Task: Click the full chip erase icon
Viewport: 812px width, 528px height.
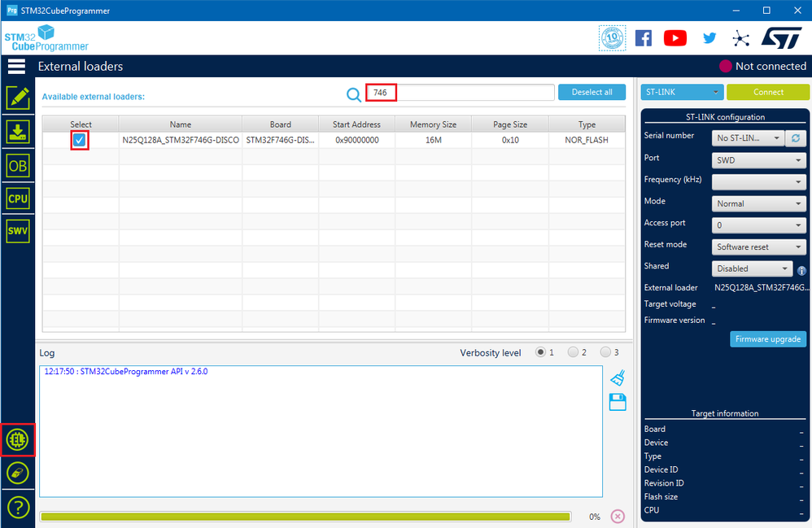Action: point(18,473)
